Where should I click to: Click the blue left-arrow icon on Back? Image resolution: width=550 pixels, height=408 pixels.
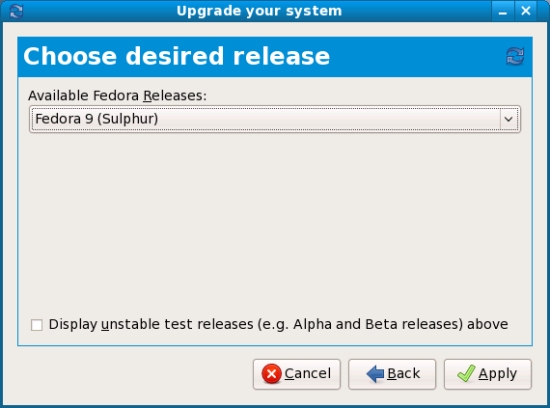[375, 374]
